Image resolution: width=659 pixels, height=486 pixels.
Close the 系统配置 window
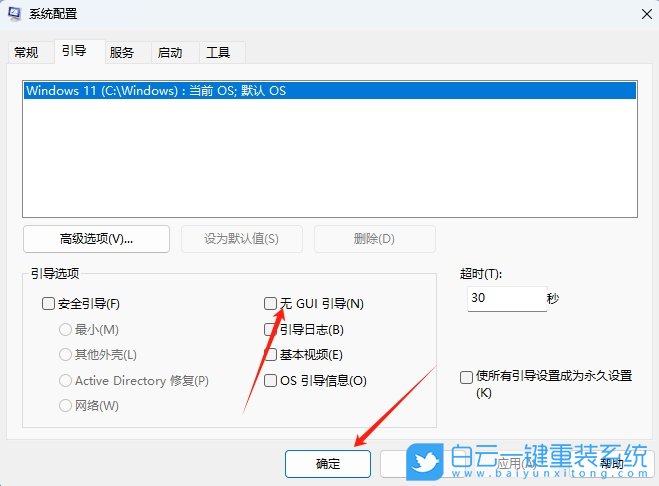(647, 14)
